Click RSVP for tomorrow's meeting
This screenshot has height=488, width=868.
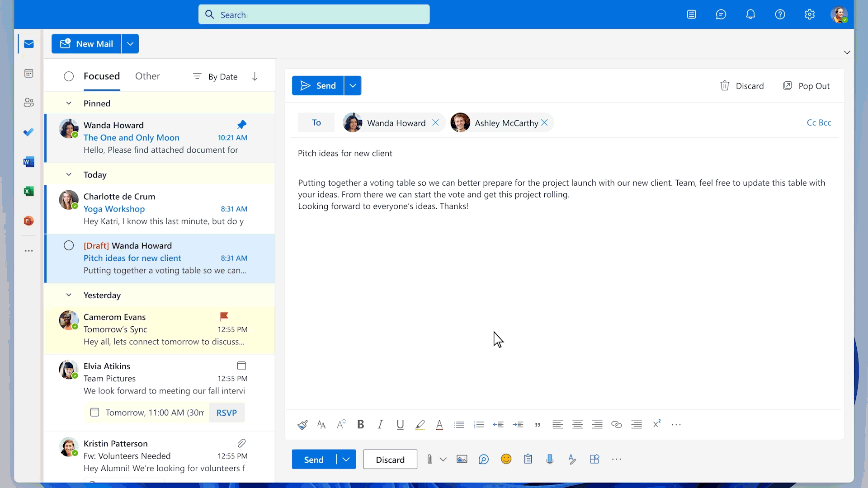226,413
